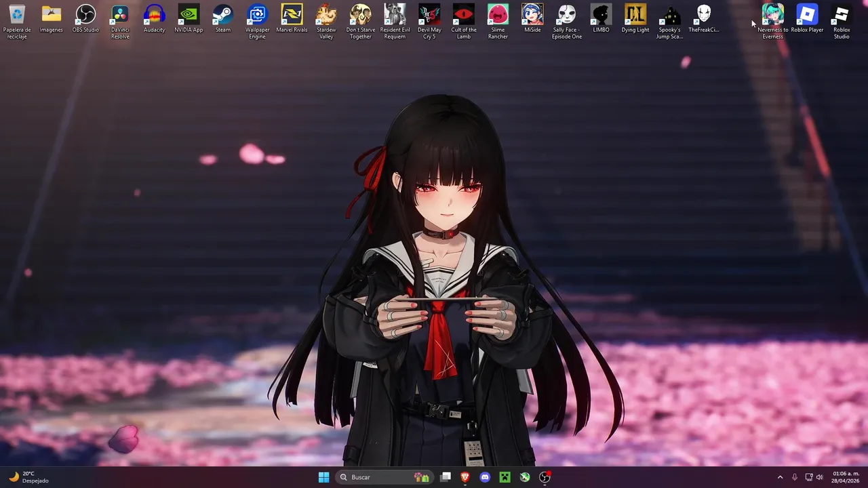Select the DaVinci Resolve desktop shortcut
The image size is (868, 488).
[120, 21]
